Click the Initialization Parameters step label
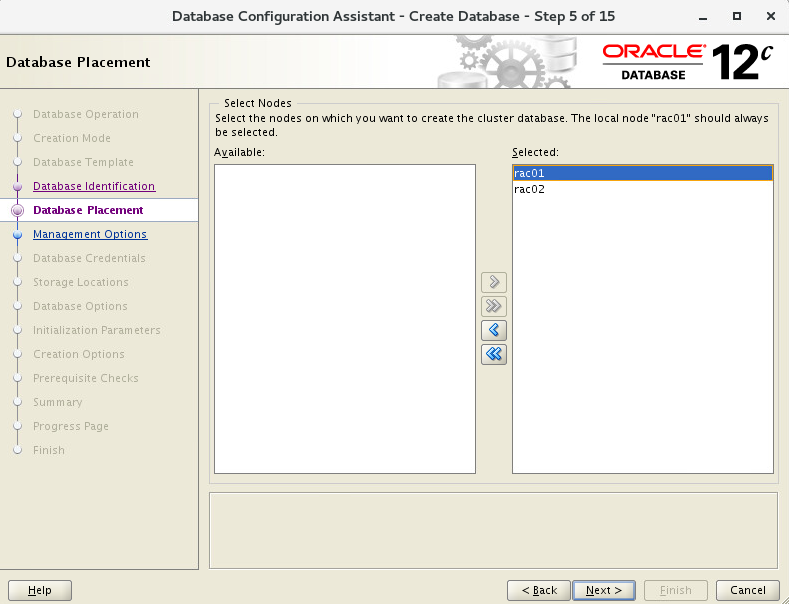 (97, 330)
